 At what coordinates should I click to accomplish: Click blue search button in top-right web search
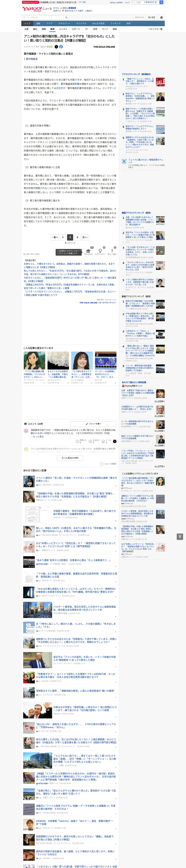pos(161,2)
